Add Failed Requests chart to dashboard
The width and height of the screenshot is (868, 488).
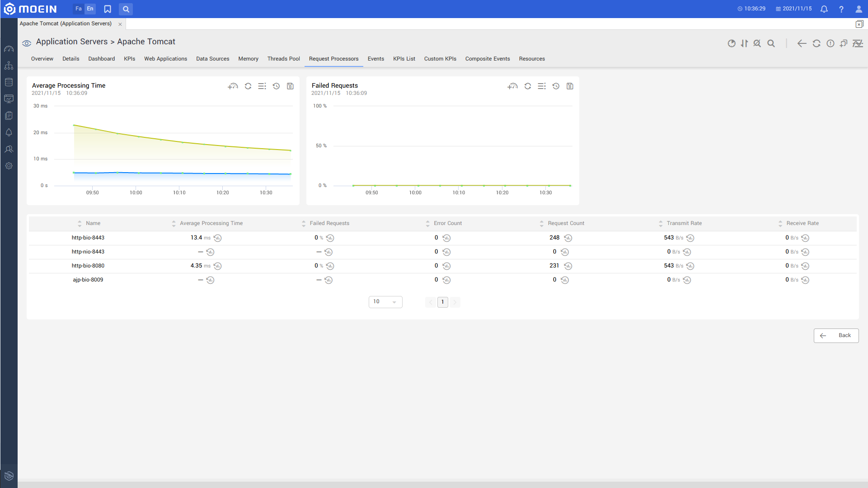(x=512, y=86)
